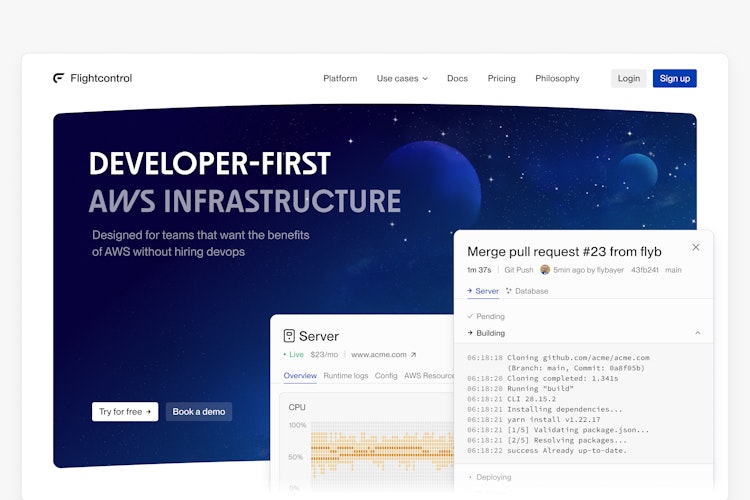Click the main branch label
Viewport: 750px width, 500px height.
(x=673, y=270)
